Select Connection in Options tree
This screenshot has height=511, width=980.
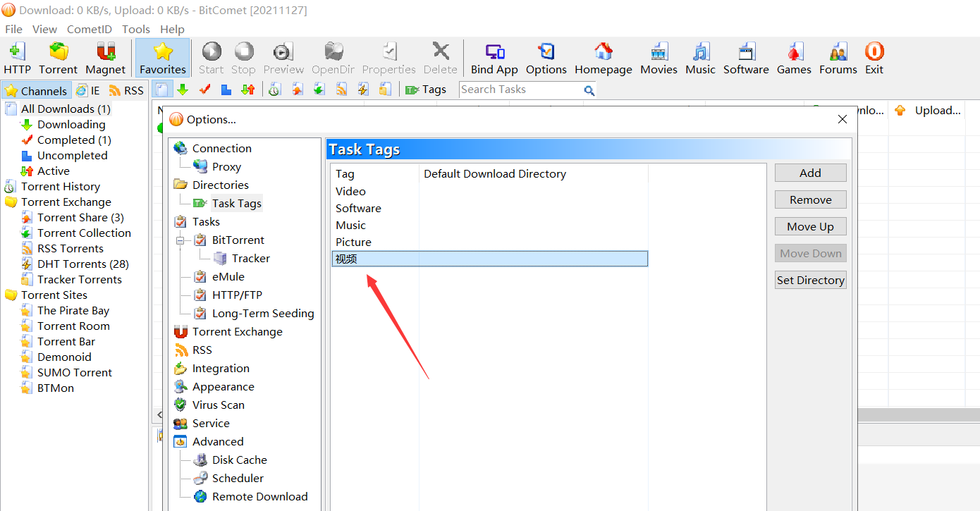(222, 148)
